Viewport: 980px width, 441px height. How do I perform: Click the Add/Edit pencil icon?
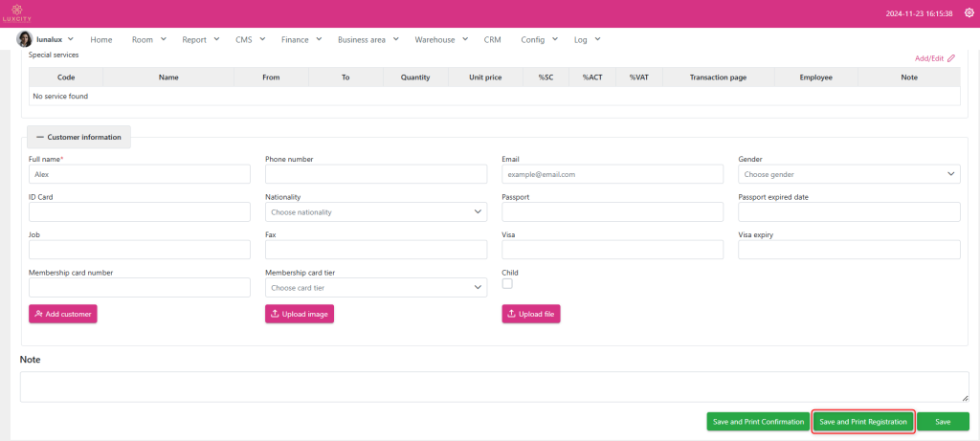(950, 58)
